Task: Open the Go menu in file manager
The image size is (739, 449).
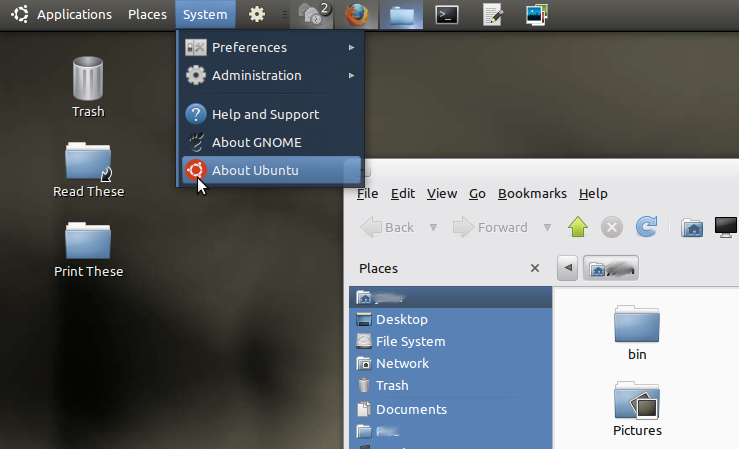Action: point(477,194)
